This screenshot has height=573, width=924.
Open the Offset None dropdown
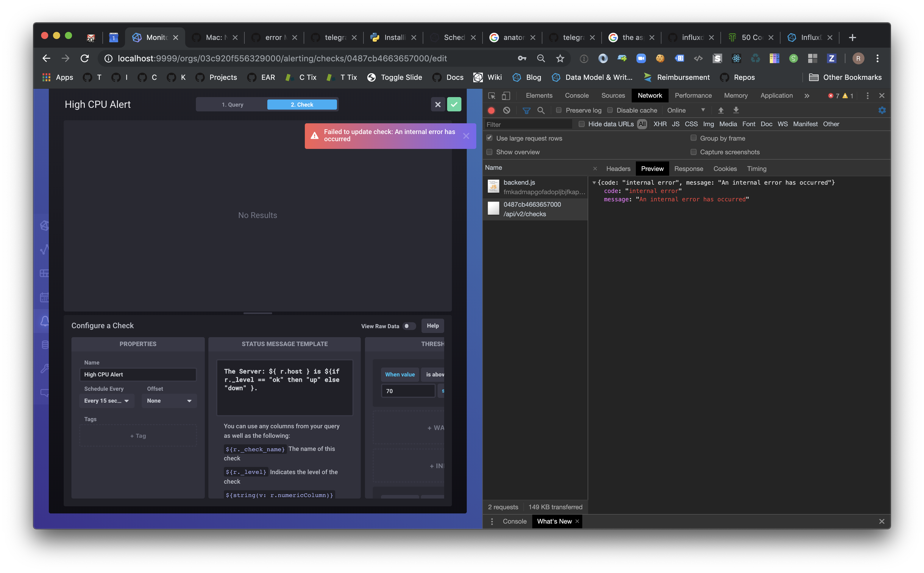[x=169, y=401]
